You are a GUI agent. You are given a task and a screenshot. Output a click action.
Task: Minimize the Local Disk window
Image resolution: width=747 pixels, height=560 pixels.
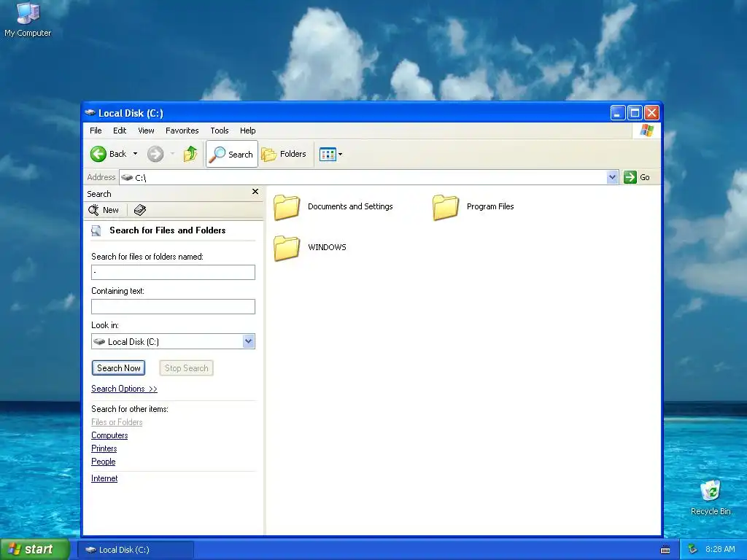(x=618, y=113)
